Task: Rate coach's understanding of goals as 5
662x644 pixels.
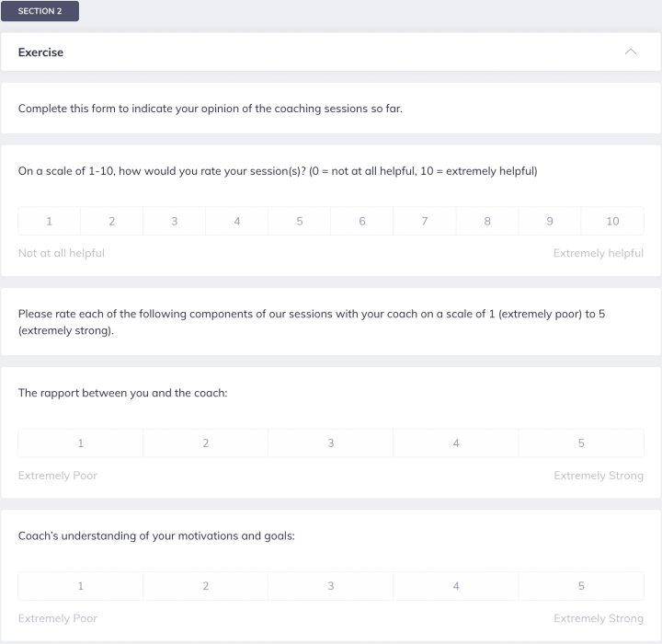Action: tap(581, 586)
